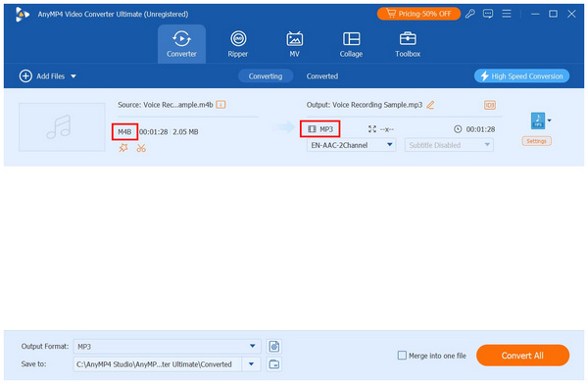Open the feedback message icon

[x=488, y=14]
